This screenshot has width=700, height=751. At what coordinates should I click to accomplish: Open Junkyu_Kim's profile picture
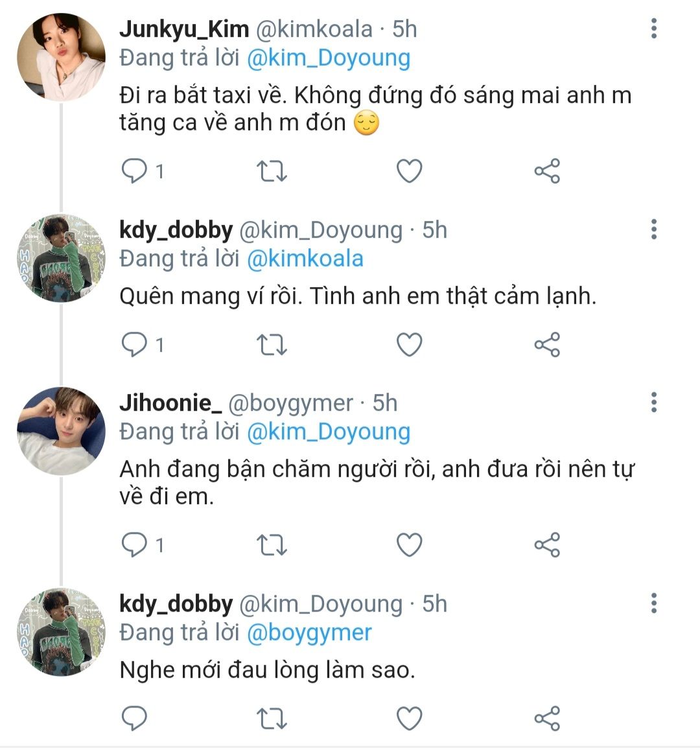[61, 58]
